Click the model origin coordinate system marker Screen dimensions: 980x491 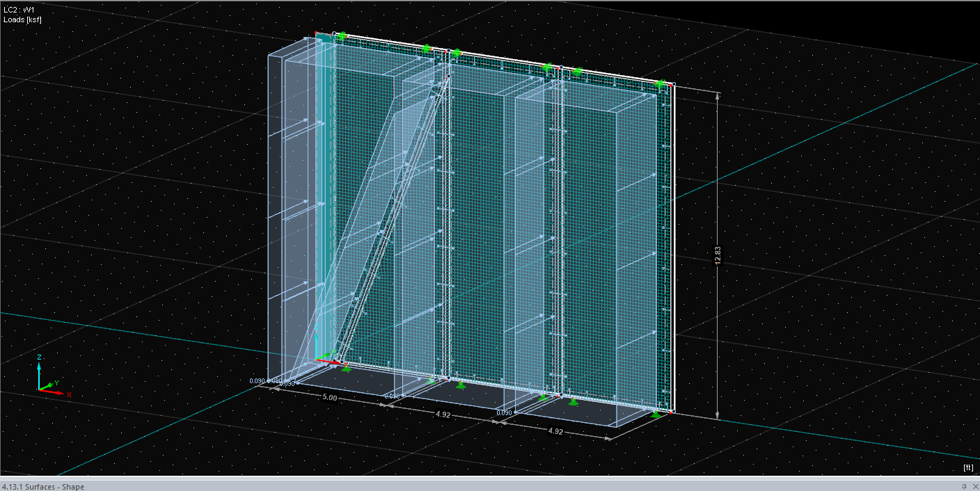coord(320,358)
